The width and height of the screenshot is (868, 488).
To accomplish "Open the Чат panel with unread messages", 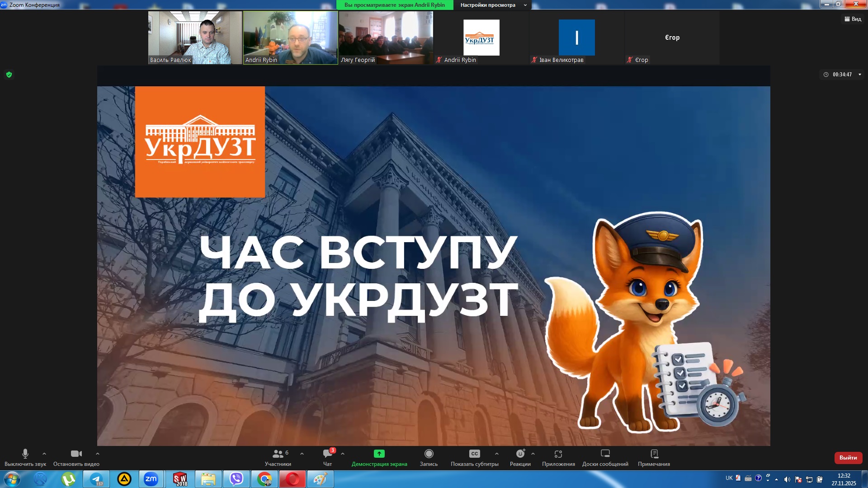I will click(x=327, y=456).
